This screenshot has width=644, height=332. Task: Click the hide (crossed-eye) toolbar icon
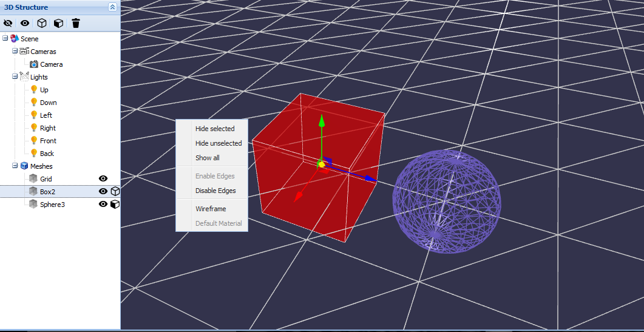point(8,23)
